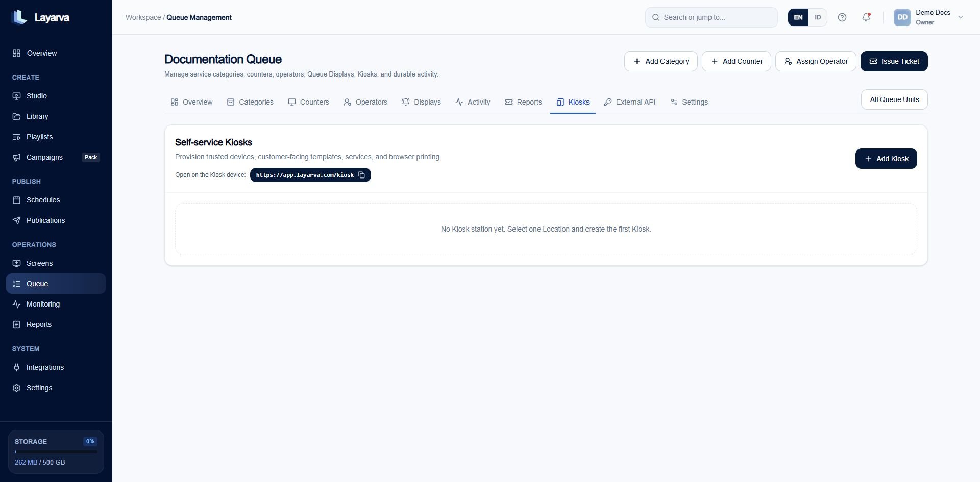Switch to Categories tab
The height and width of the screenshot is (482, 980).
250,102
